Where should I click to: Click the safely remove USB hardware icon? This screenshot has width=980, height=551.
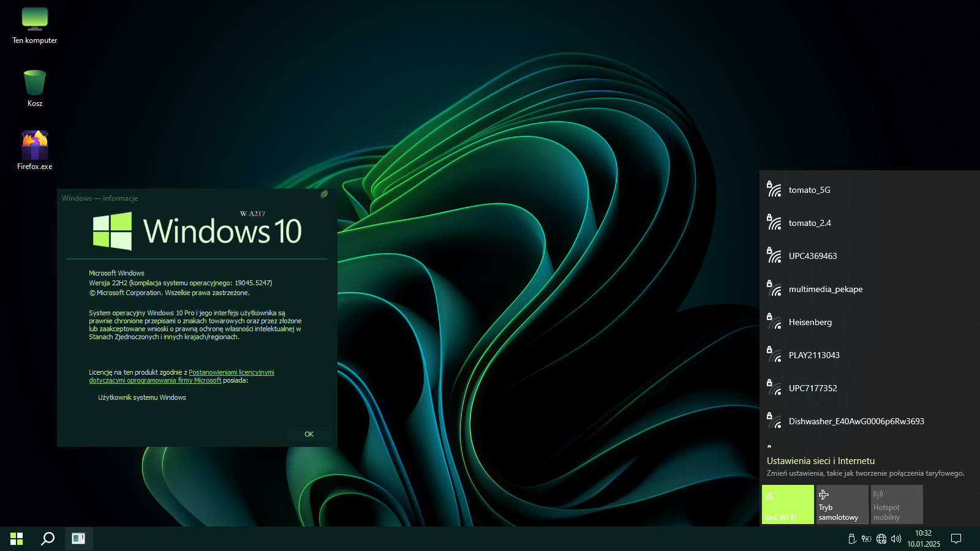[851, 539]
